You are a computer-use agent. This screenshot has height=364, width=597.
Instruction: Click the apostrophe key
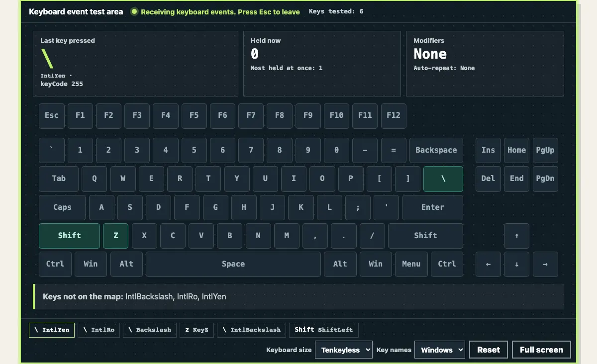point(387,207)
